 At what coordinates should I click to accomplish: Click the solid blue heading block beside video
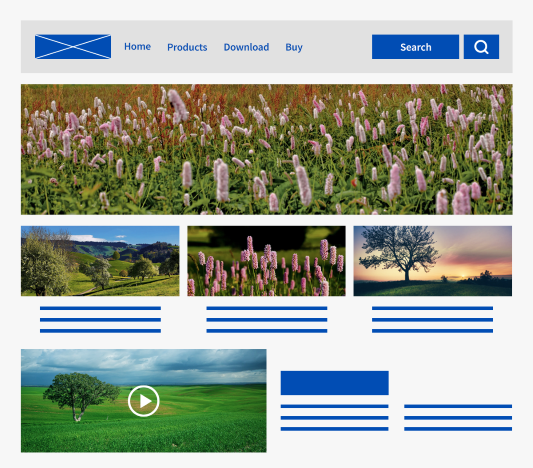click(x=334, y=383)
